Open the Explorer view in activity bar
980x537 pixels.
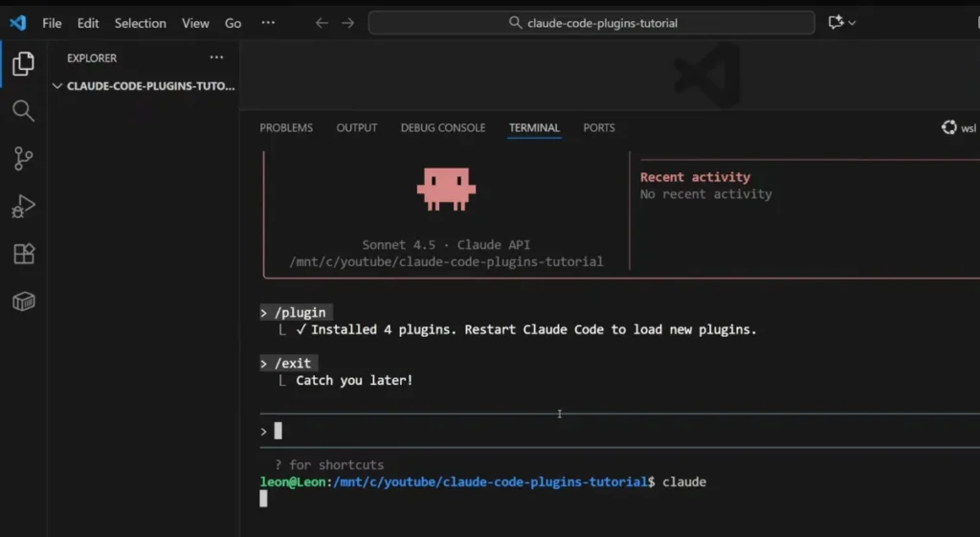pos(23,64)
